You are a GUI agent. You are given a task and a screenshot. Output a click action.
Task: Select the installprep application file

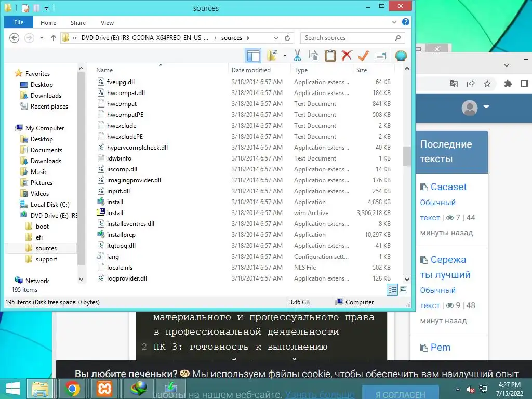click(x=121, y=235)
